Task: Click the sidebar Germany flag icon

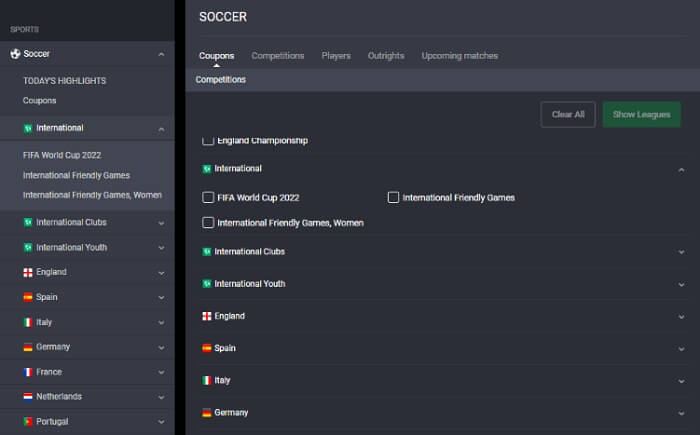Action: coord(28,347)
